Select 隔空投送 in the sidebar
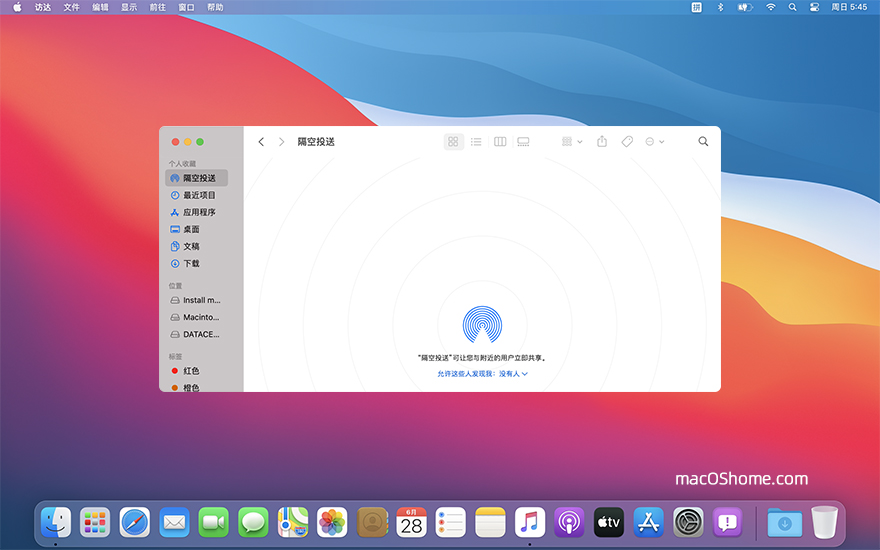Screen dimensions: 880x550 [x=196, y=178]
